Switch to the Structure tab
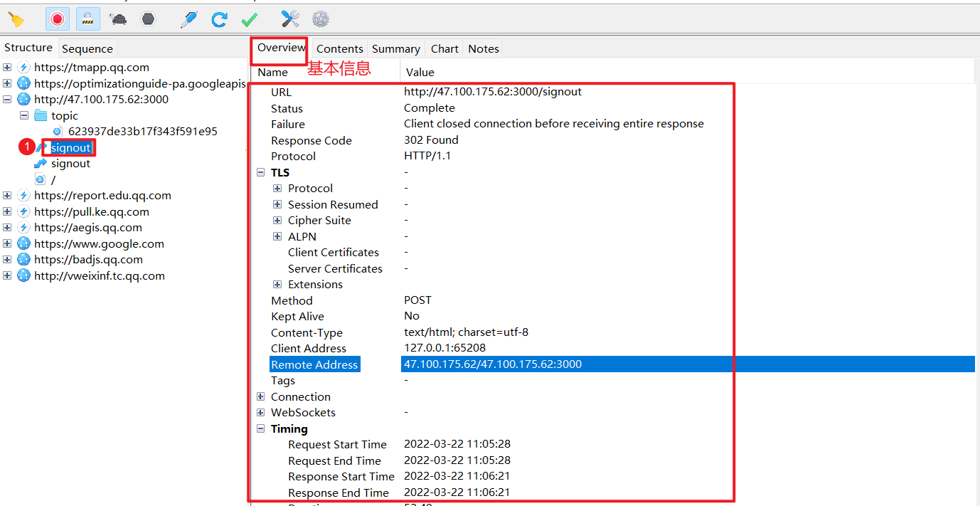This screenshot has height=506, width=980. [x=28, y=48]
